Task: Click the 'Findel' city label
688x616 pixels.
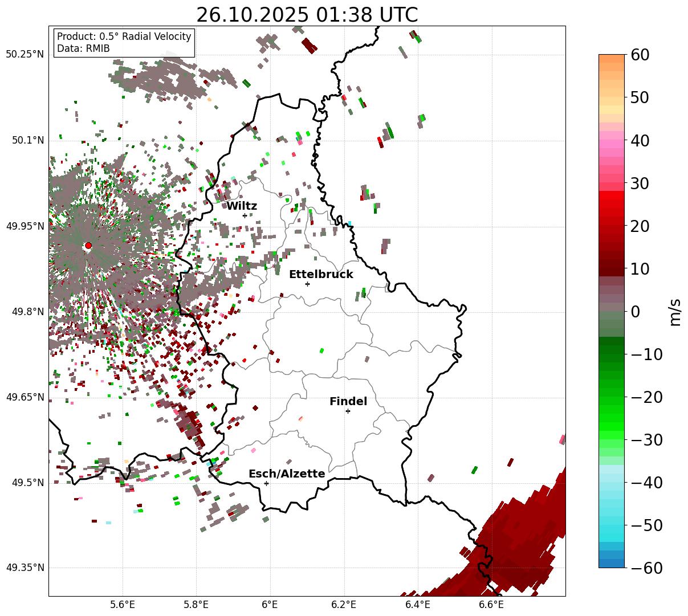Action: pyautogui.click(x=348, y=401)
